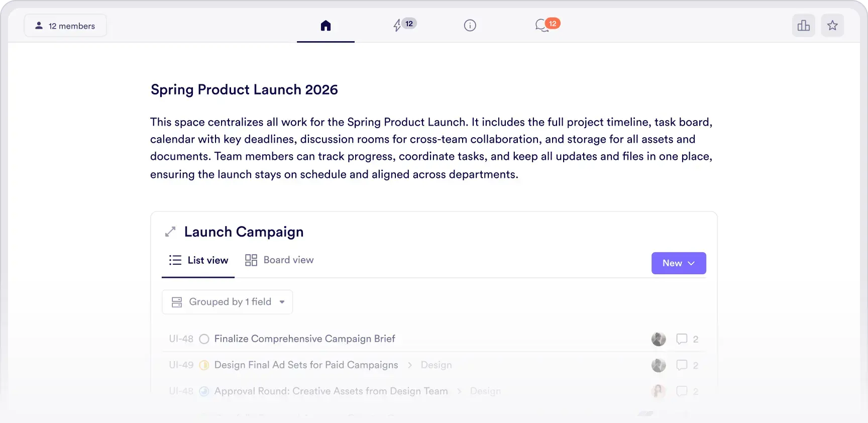The width and height of the screenshot is (868, 423).
Task: Switch to Board view tab
Action: click(x=279, y=260)
